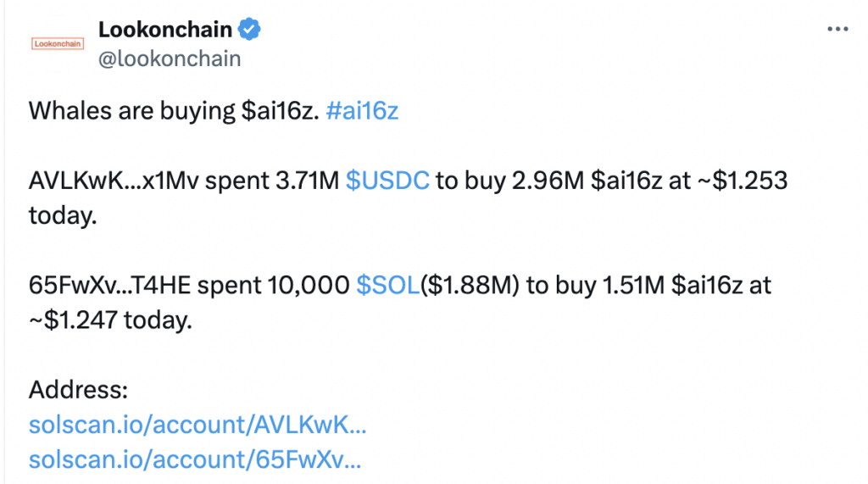This screenshot has width=868, height=484.
Task: Select the $USDC cashtag link
Action: [x=387, y=181]
